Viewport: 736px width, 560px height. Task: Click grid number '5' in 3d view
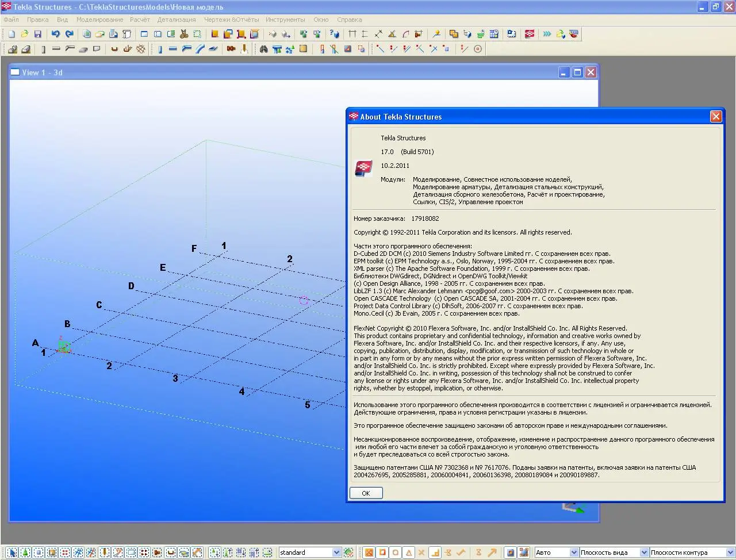[x=308, y=405]
